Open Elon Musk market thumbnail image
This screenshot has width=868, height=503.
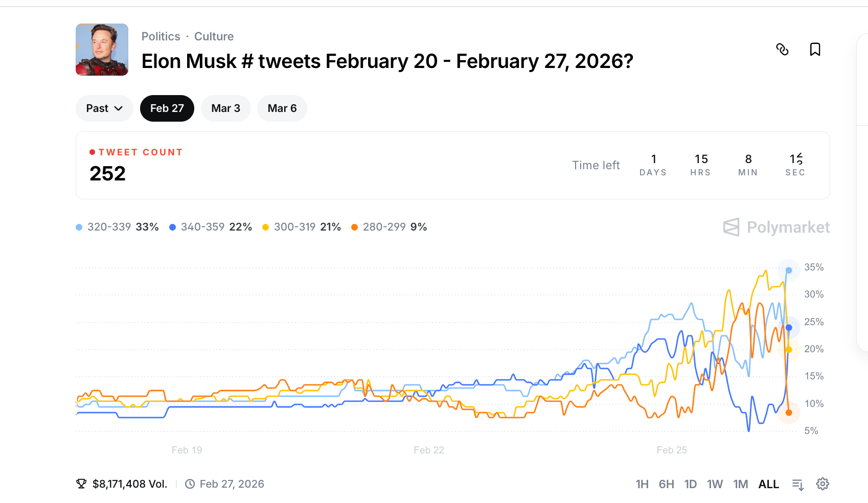[102, 50]
